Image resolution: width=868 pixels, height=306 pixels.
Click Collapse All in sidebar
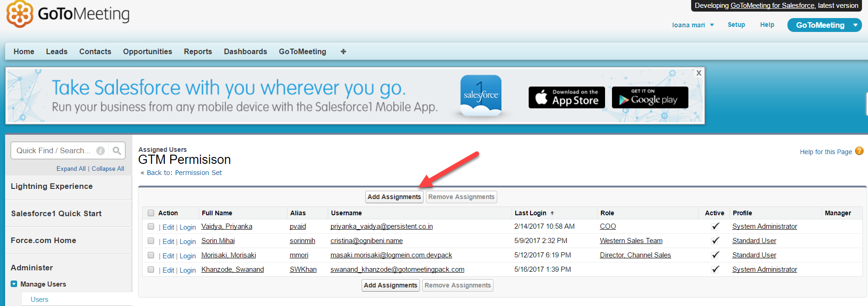(108, 169)
